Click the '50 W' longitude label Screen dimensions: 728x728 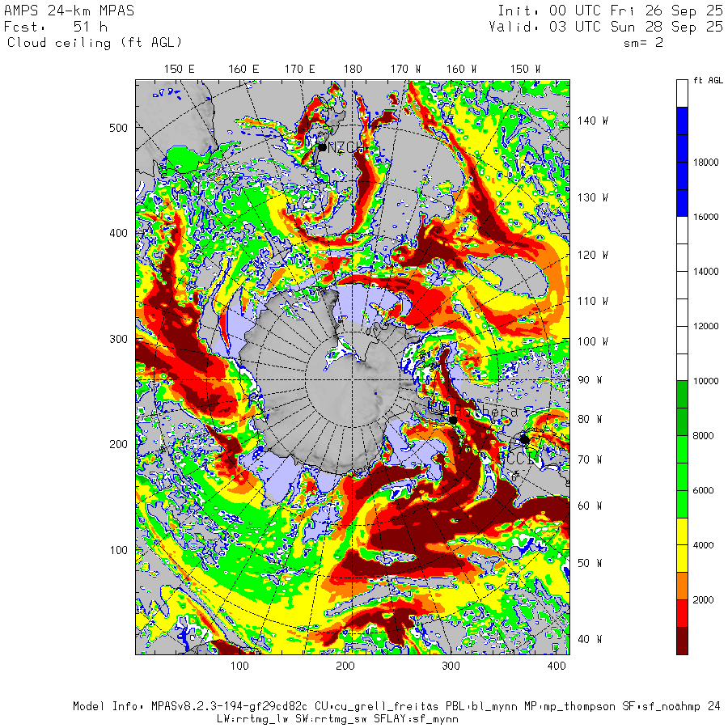pos(590,563)
